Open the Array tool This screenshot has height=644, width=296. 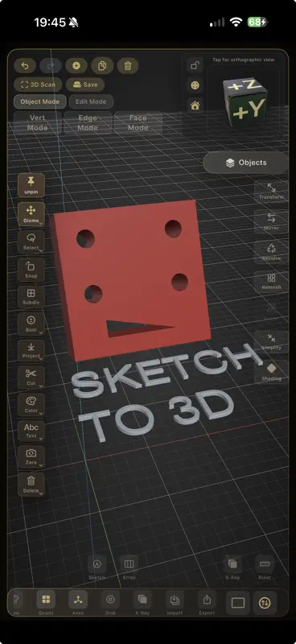click(x=129, y=568)
